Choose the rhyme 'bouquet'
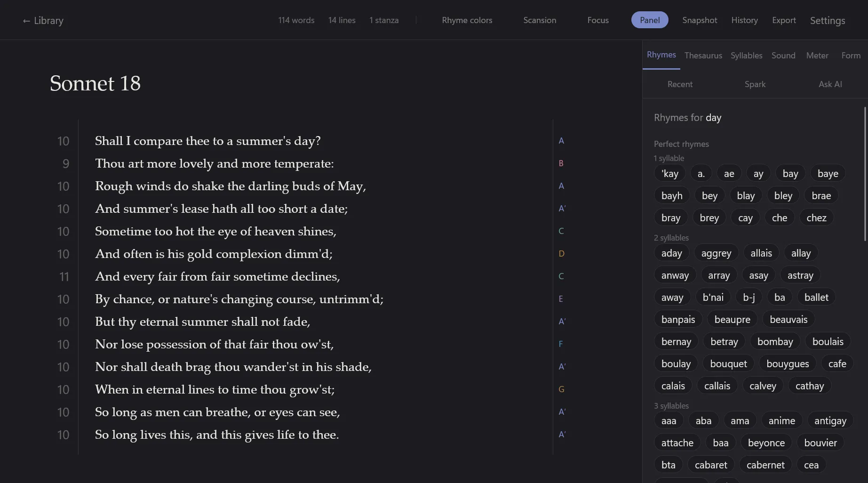 pos(728,364)
